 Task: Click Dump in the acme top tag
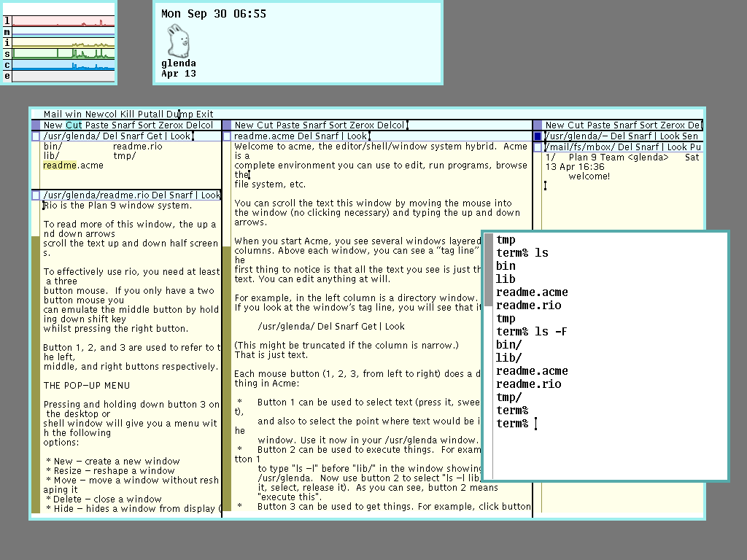179,114
